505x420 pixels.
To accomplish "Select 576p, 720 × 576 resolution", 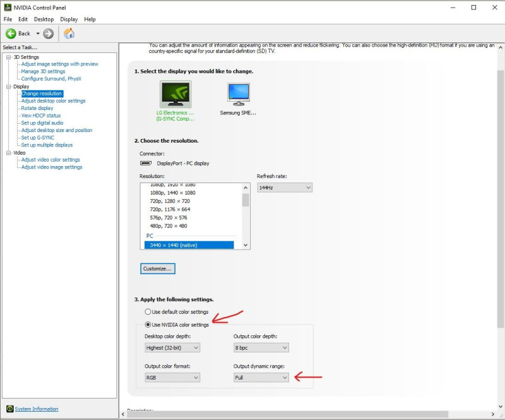I will pos(169,218).
